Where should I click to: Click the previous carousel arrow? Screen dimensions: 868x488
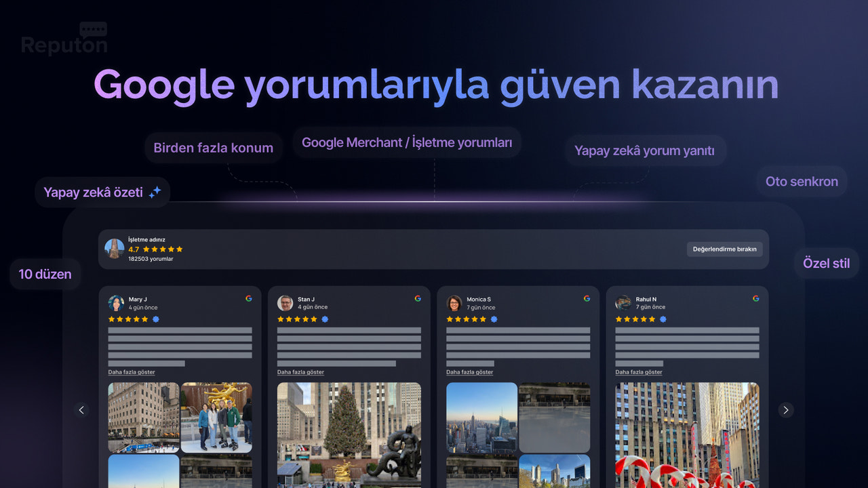pyautogui.click(x=81, y=409)
